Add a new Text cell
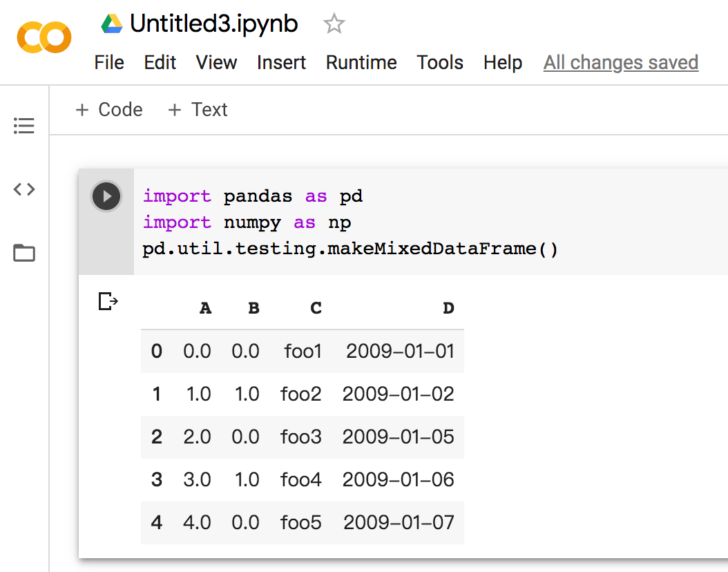 [x=198, y=110]
